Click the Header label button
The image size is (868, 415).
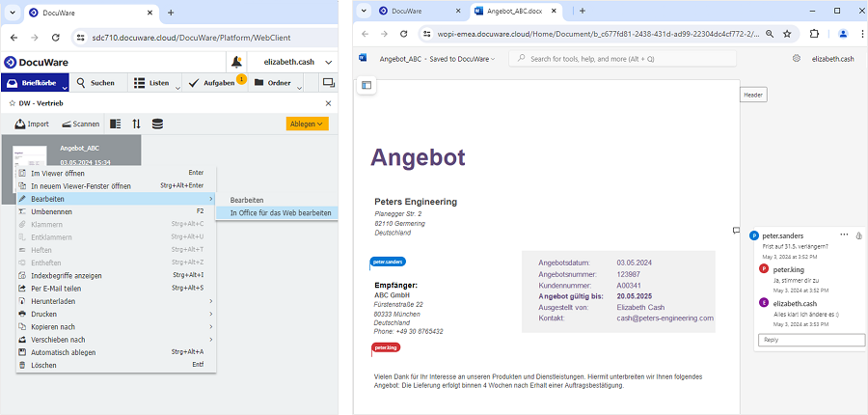pos(753,96)
